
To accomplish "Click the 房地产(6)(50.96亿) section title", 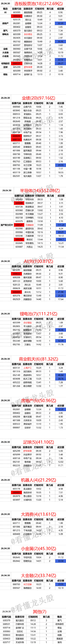I will click(39, 401).
